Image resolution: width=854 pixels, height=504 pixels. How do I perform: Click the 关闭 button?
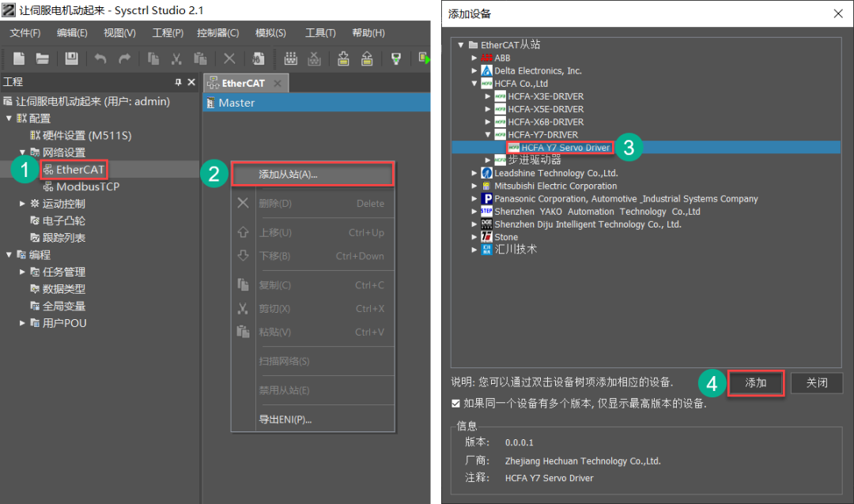point(817,383)
